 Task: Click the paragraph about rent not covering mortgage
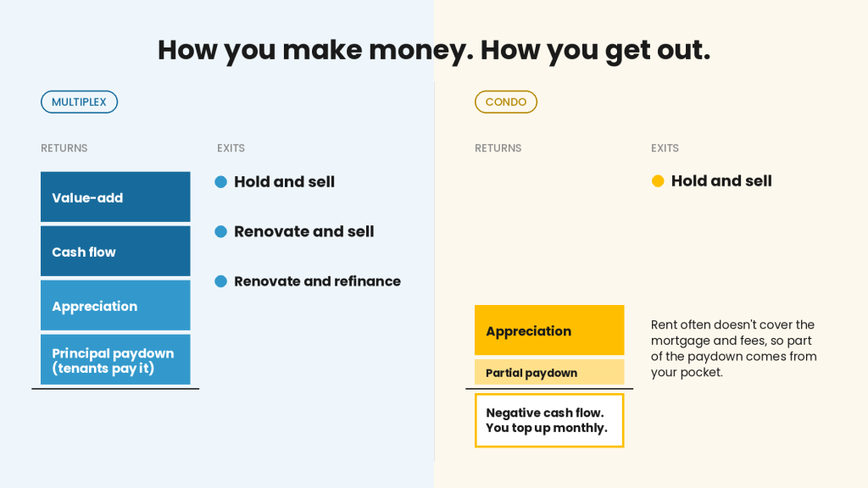click(733, 348)
